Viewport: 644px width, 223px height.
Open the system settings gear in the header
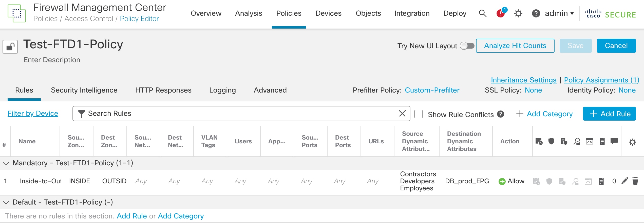[518, 13]
